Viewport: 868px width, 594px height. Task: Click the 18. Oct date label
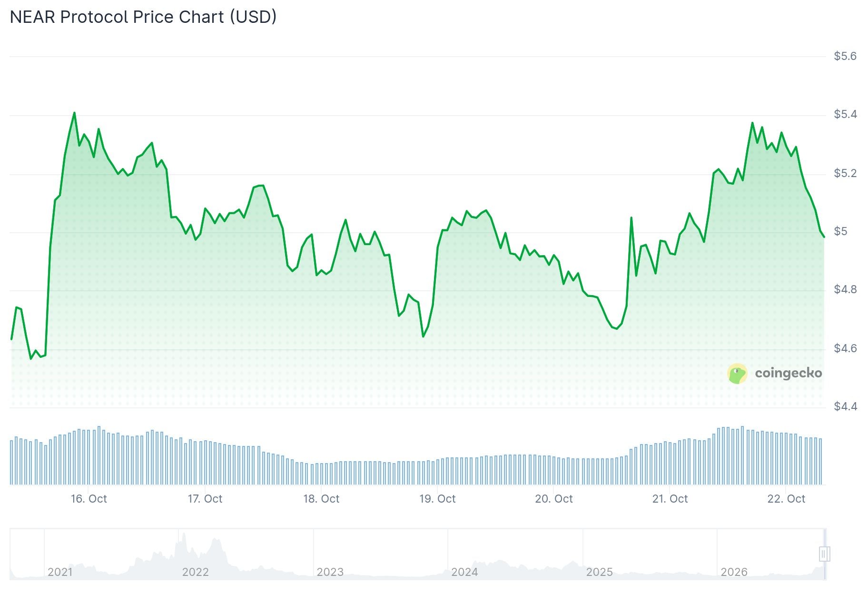(321, 499)
